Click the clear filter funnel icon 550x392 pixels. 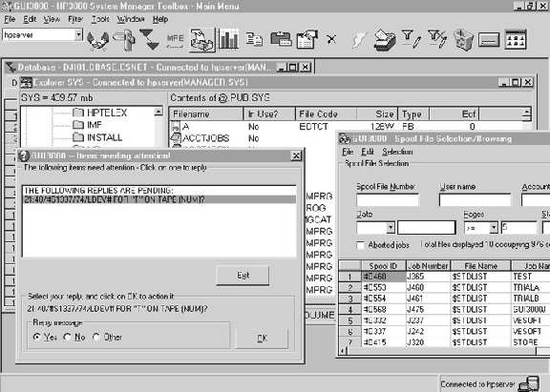click(x=437, y=39)
